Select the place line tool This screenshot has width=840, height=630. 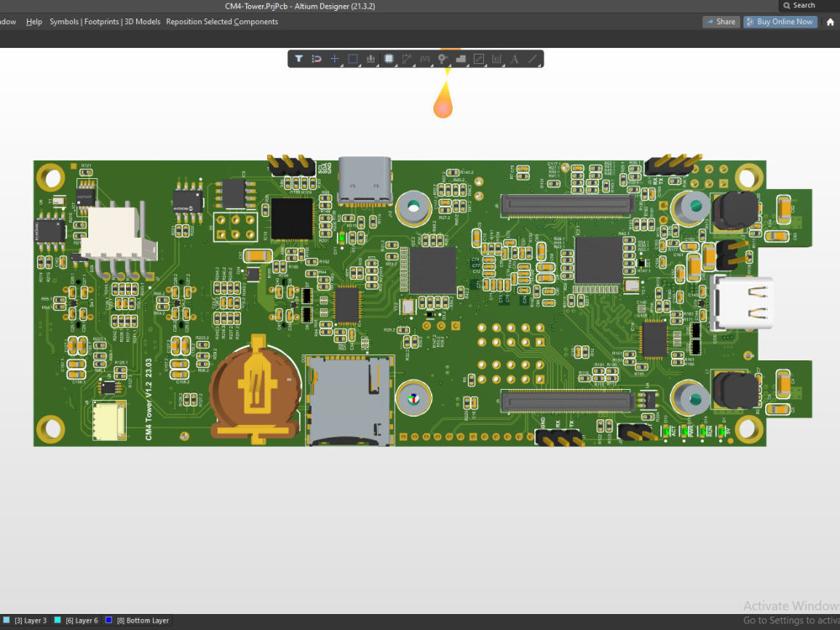(533, 59)
